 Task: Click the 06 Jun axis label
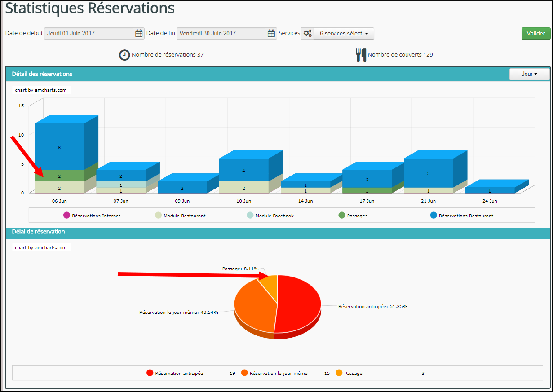point(59,201)
